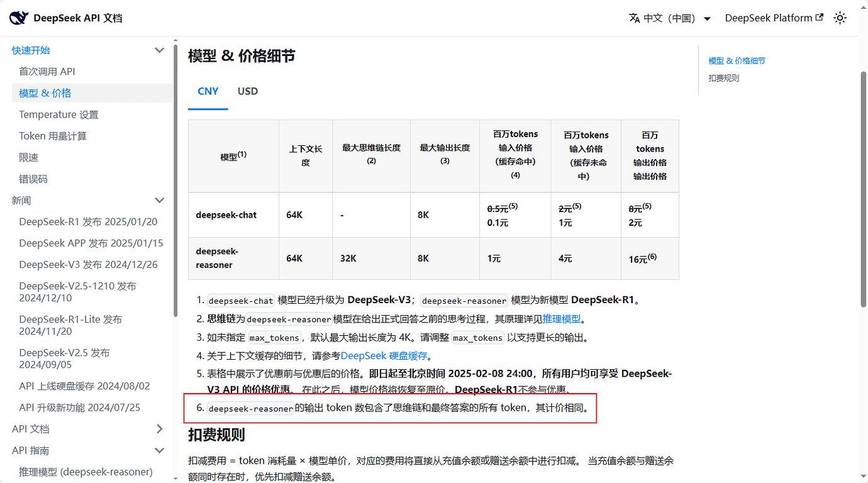Expand the API 文档 section chevron
This screenshot has height=483, width=868.
[159, 429]
